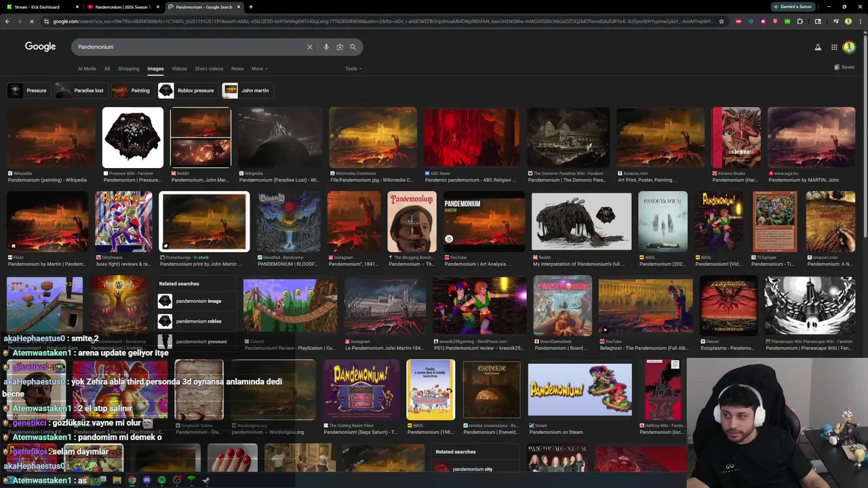Open Discord from the taskbar
Screen dimensions: 868x488
tap(146, 481)
